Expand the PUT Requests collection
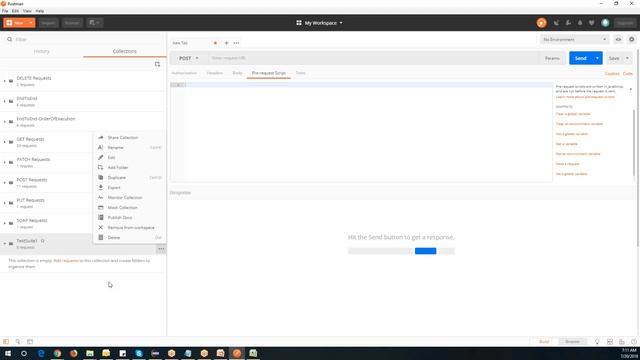Image resolution: width=640 pixels, height=360 pixels. (4, 203)
